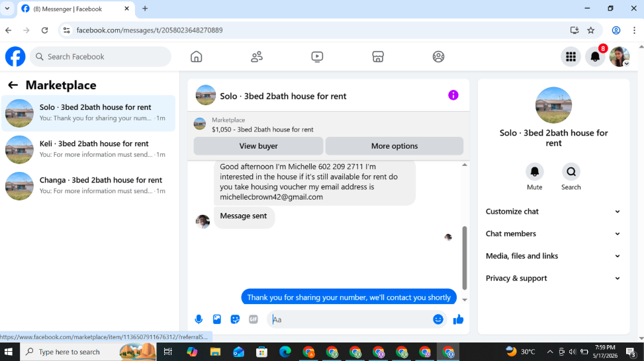Record a voice clip with the microphone icon

click(x=199, y=319)
